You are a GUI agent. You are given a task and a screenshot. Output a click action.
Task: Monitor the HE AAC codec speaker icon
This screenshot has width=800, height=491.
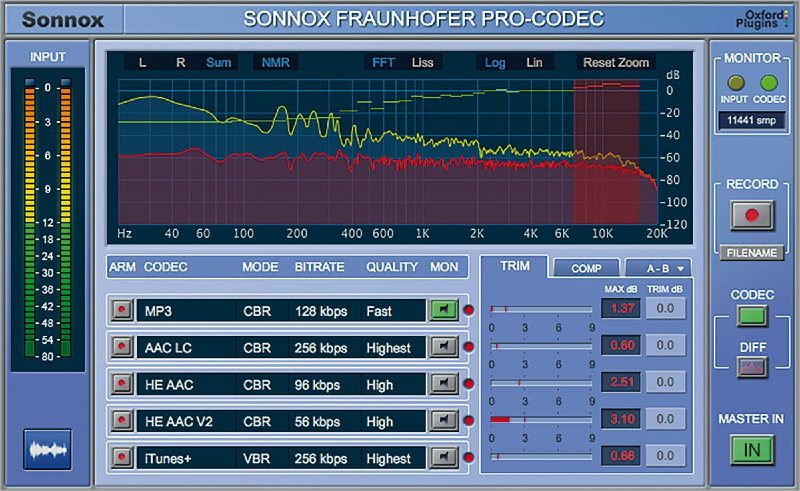(443, 384)
